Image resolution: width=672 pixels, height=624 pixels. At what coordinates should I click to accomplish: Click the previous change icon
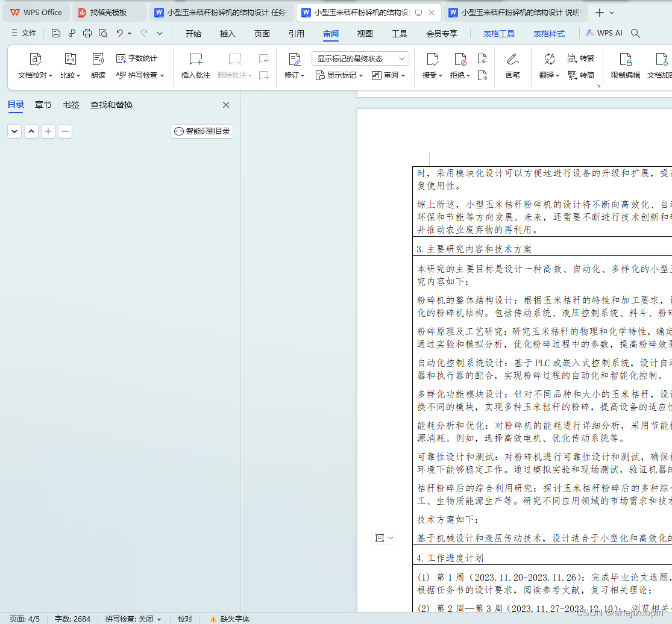tap(483, 58)
